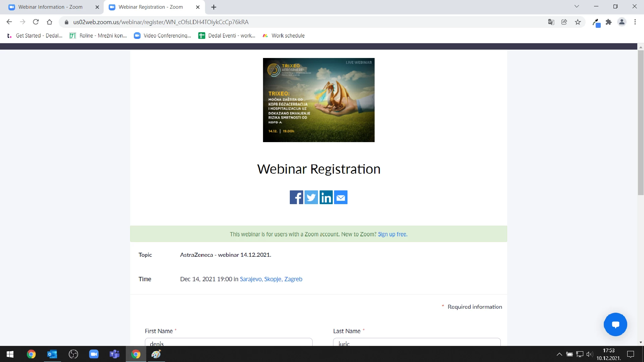644x362 pixels.
Task: Bookmark this page with star icon
Action: click(578, 22)
